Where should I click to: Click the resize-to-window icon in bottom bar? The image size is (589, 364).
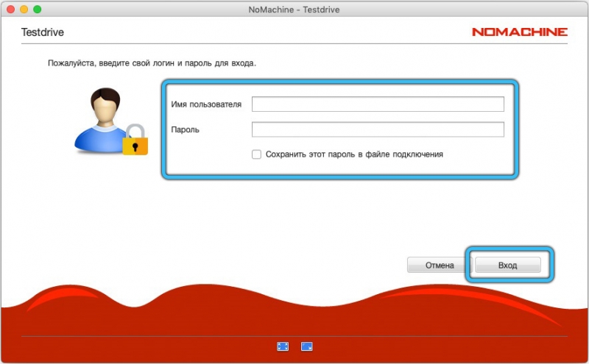(306, 346)
